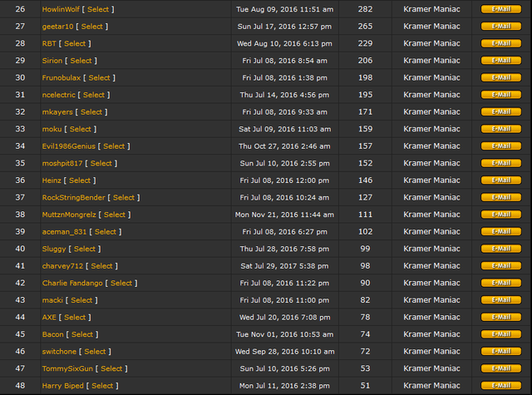
Task: Click the E-Mail button for aceman_831
Action: 501,231
